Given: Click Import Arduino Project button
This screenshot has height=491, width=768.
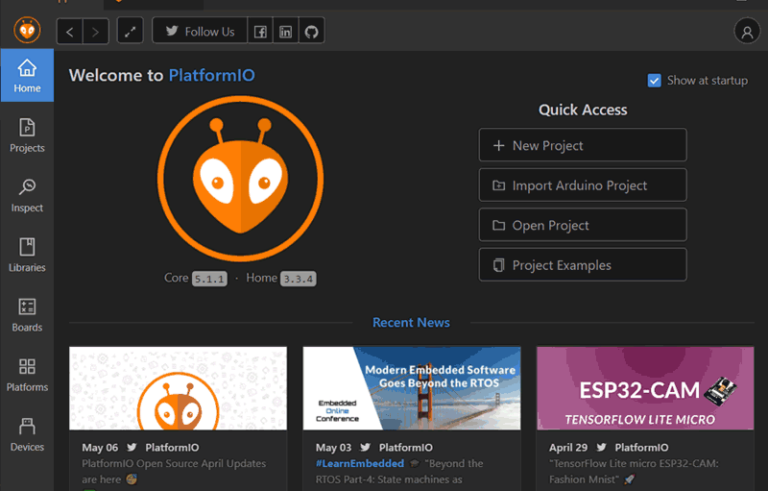Looking at the screenshot, I should tap(583, 185).
